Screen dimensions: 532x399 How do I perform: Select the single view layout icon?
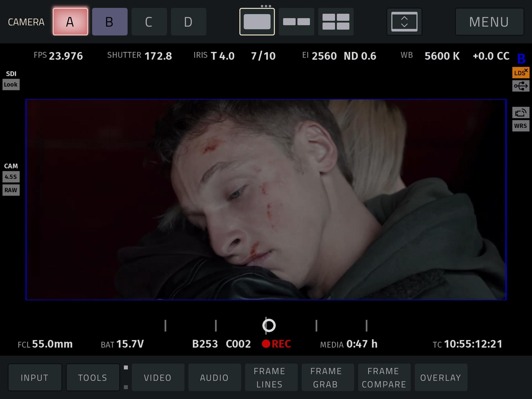click(x=257, y=22)
